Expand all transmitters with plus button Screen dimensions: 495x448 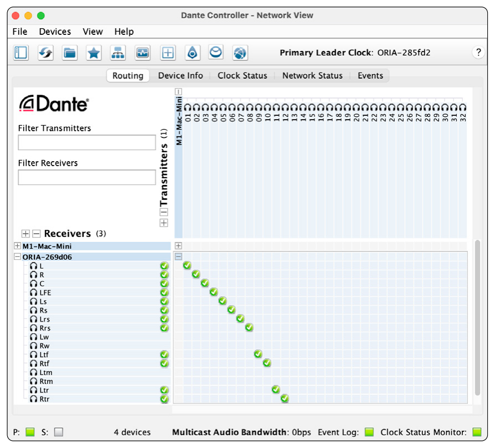(163, 223)
